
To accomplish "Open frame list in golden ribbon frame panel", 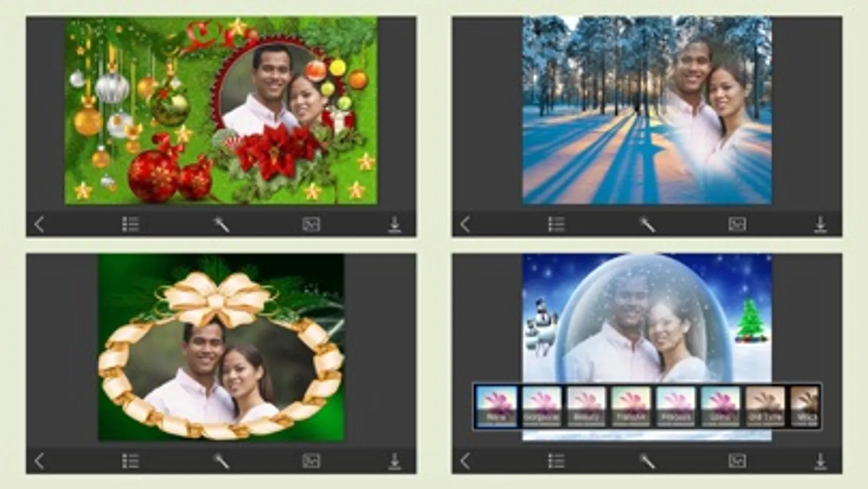I will (x=130, y=461).
